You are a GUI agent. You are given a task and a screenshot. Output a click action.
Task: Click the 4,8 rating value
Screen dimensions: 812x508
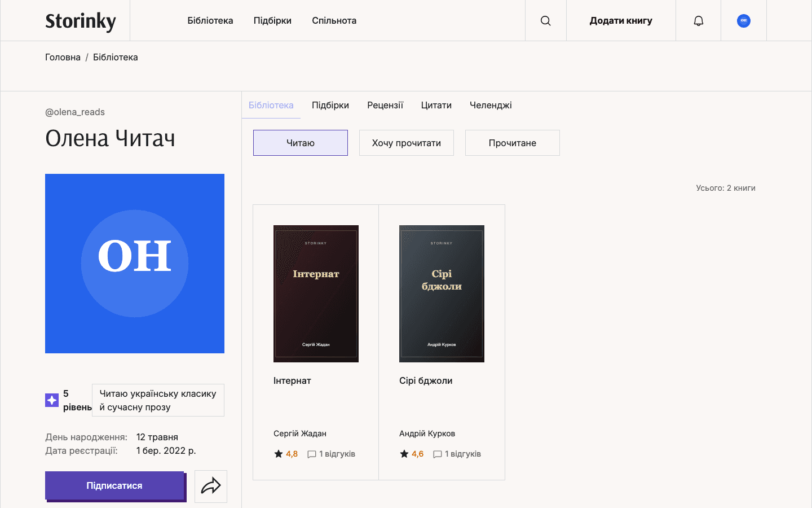coord(292,454)
